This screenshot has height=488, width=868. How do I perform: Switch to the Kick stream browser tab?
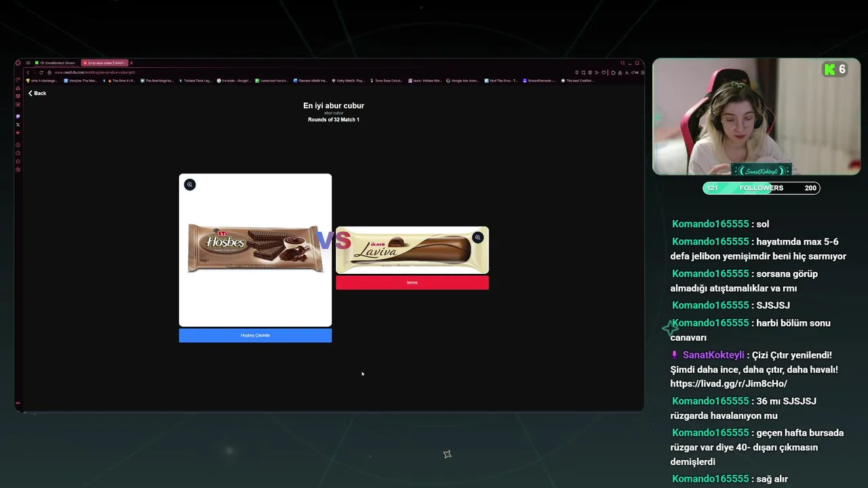click(x=57, y=63)
